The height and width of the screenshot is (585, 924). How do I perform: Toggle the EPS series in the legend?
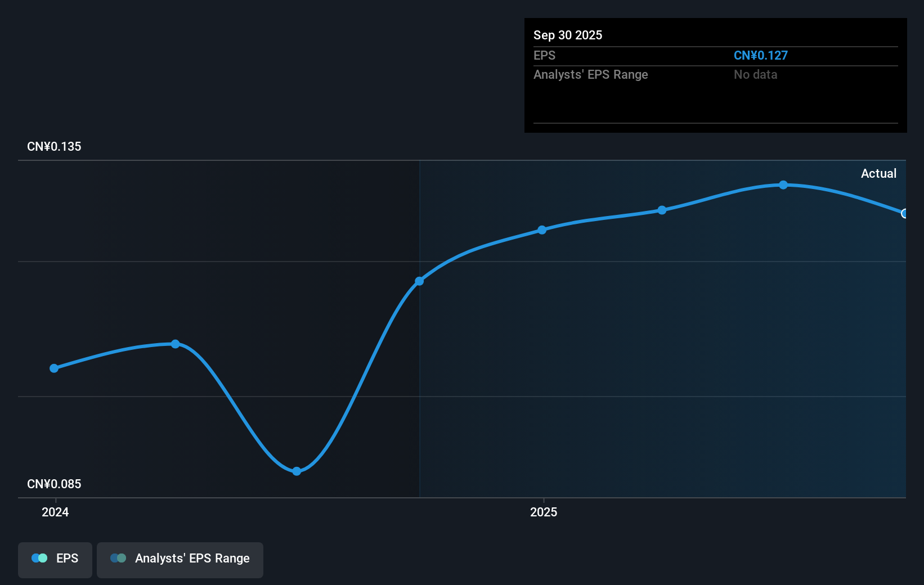click(x=55, y=559)
